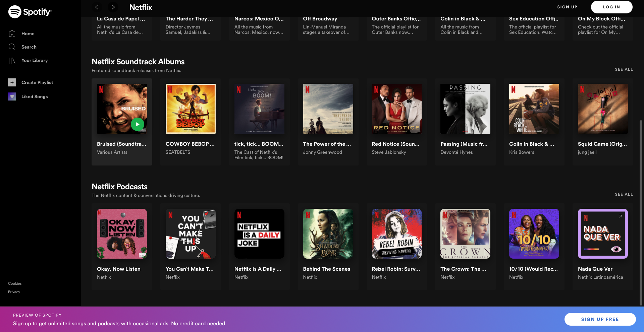
Task: Open the Sex Education Official playlist title
Action: click(534, 19)
